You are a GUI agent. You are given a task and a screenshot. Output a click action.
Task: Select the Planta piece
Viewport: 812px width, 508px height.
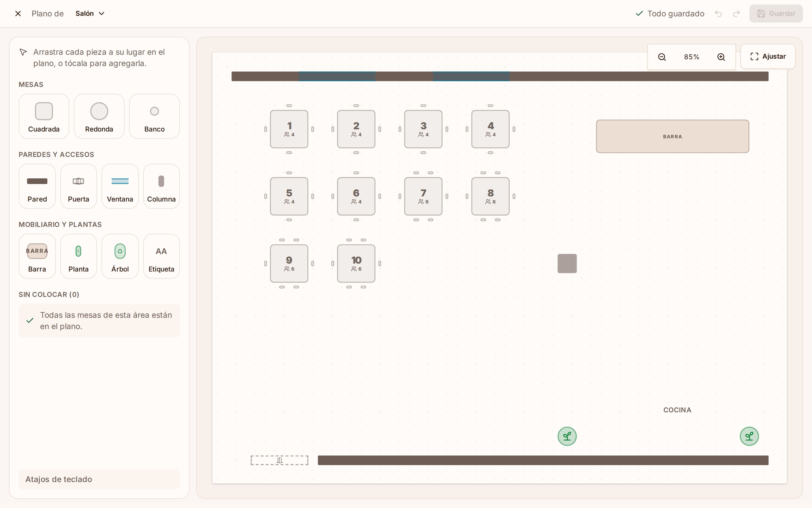[78, 256]
